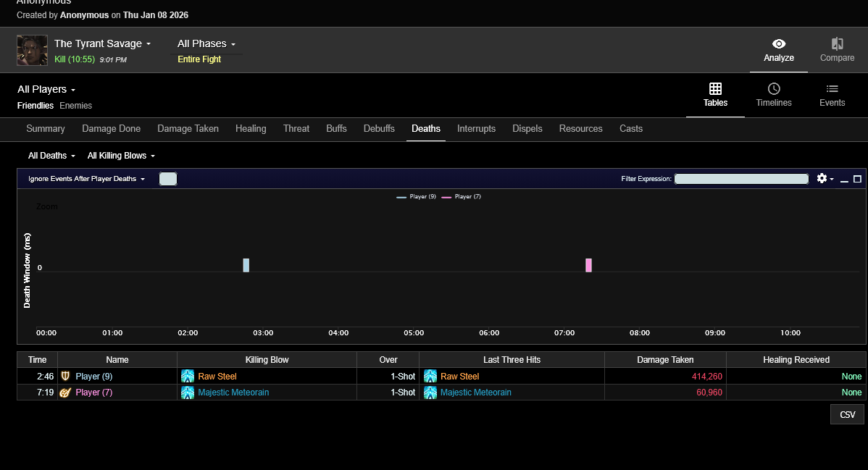Click Raw Steel icon in Killing Blow column
Screen dimensions: 868x470
click(188, 377)
